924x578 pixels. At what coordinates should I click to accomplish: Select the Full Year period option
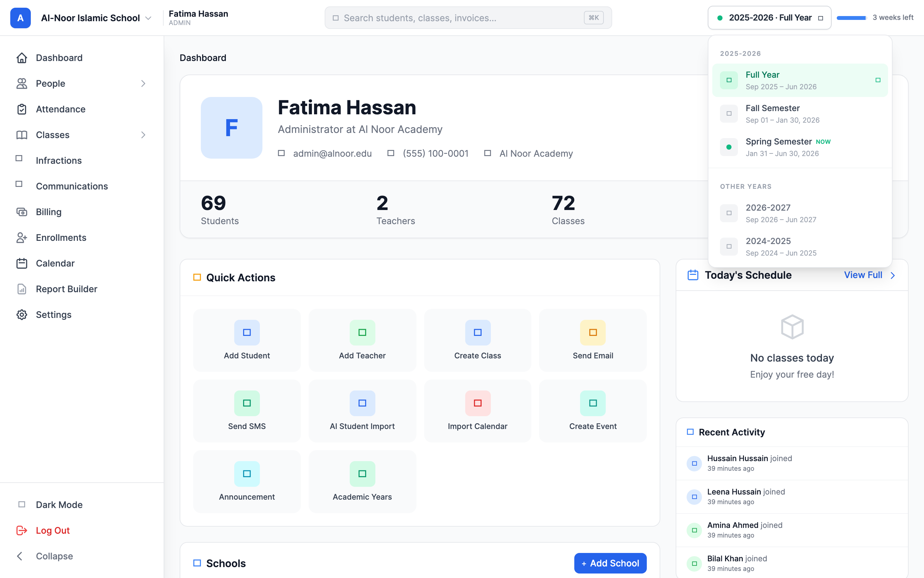tap(800, 80)
